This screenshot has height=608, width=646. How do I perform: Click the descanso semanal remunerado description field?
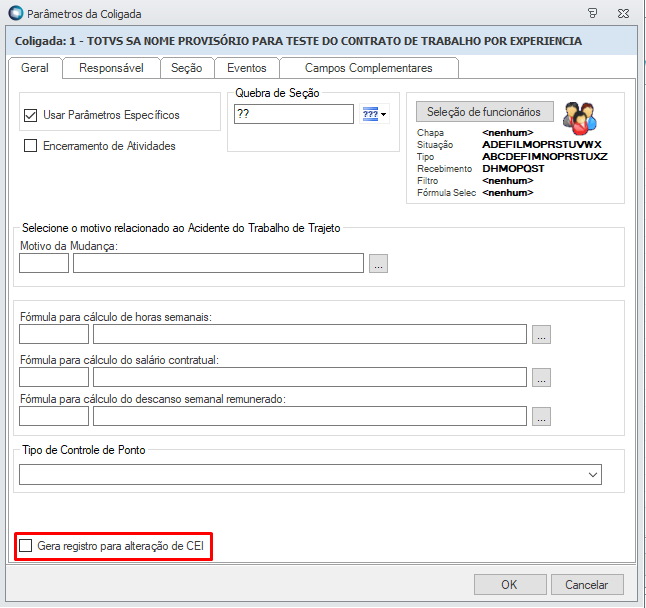(x=310, y=416)
